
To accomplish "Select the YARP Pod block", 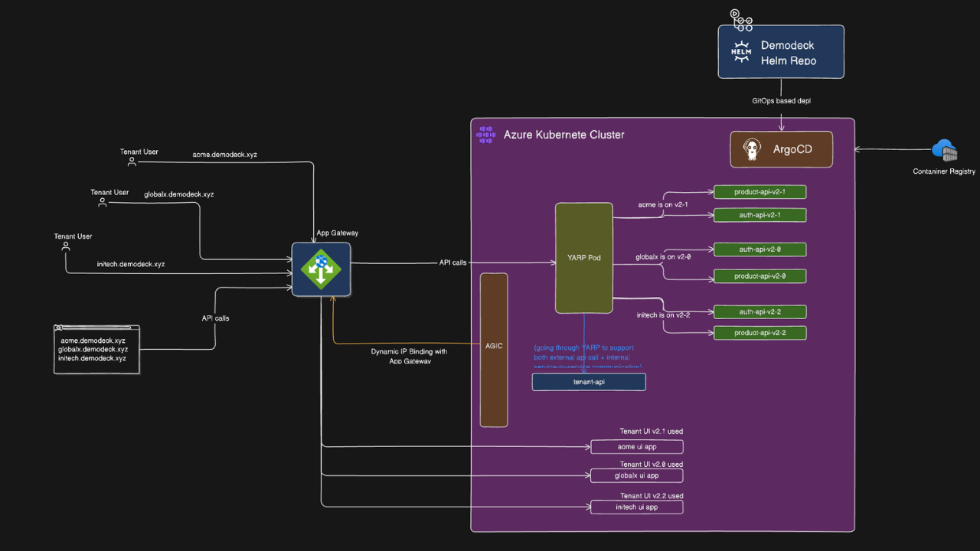I will tap(583, 258).
